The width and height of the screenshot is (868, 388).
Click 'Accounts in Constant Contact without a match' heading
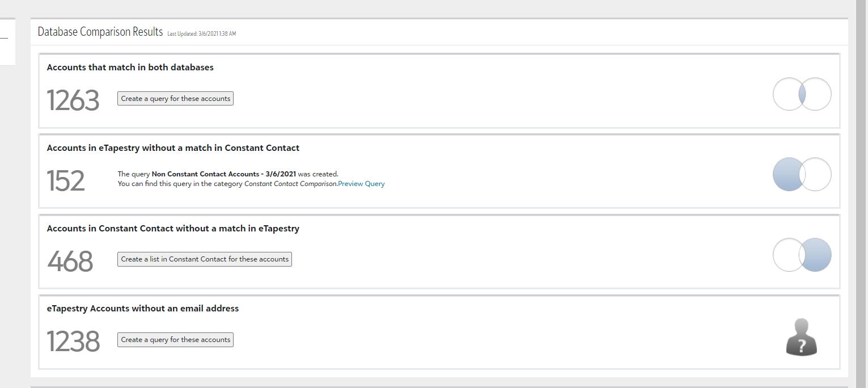[x=173, y=229]
